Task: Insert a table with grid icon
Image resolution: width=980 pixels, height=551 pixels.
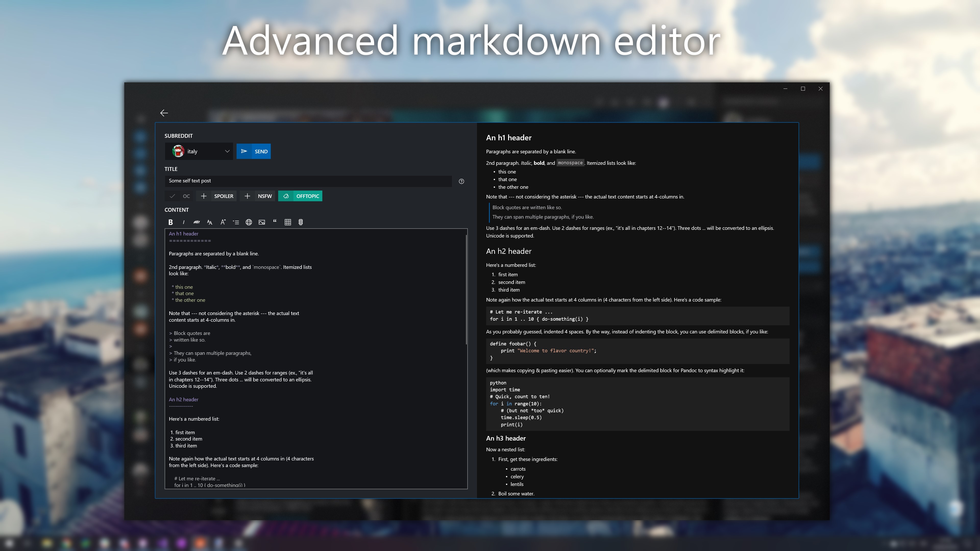Action: coord(288,222)
